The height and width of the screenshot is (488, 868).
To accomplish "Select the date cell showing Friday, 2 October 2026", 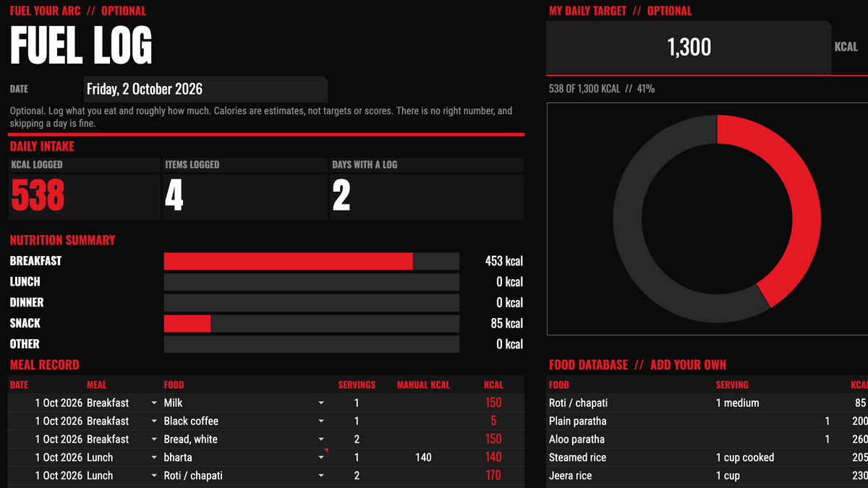I will pos(205,90).
